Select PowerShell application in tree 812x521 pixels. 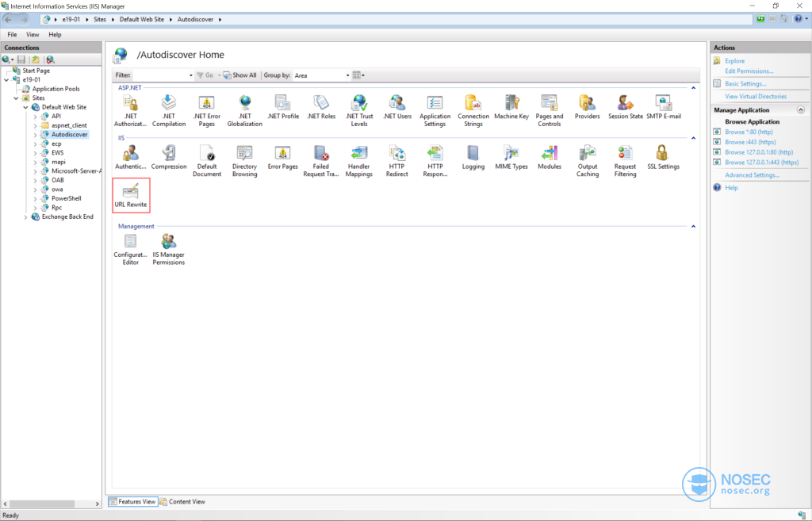click(x=67, y=198)
